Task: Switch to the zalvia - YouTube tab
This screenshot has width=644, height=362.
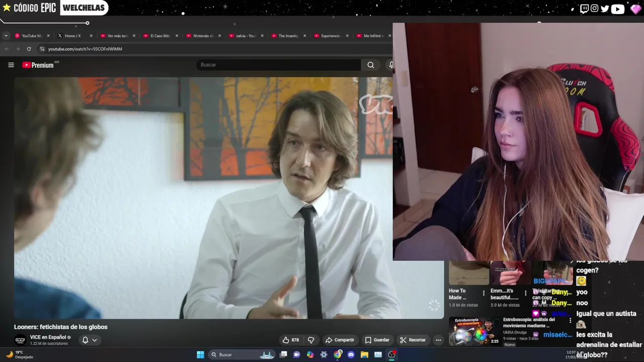Action: point(245,36)
